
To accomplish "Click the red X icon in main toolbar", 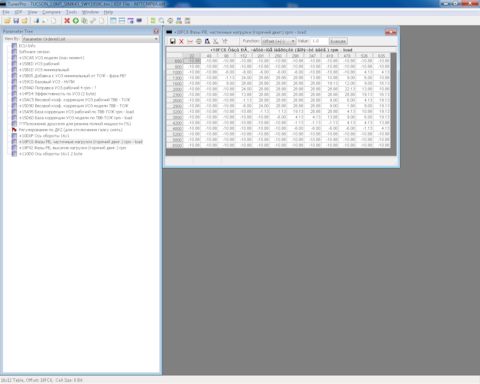I will [67, 21].
